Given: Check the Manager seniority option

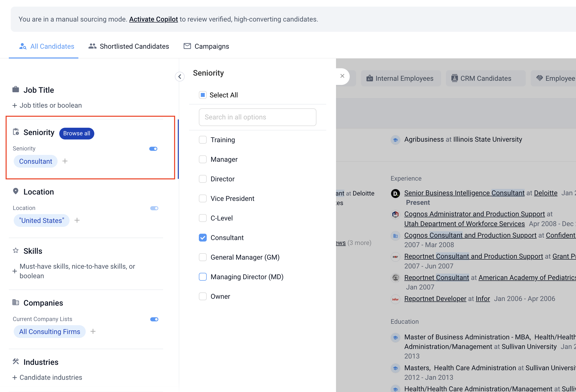Looking at the screenshot, I should [x=203, y=160].
